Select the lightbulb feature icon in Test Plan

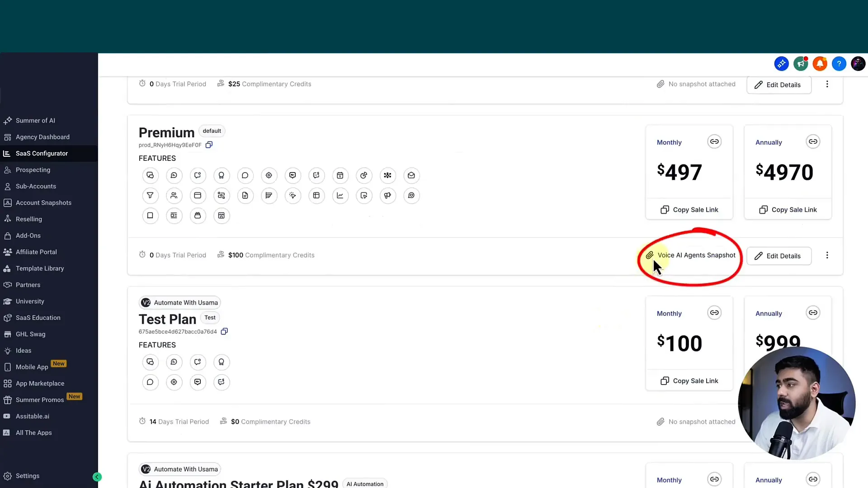[x=222, y=362]
